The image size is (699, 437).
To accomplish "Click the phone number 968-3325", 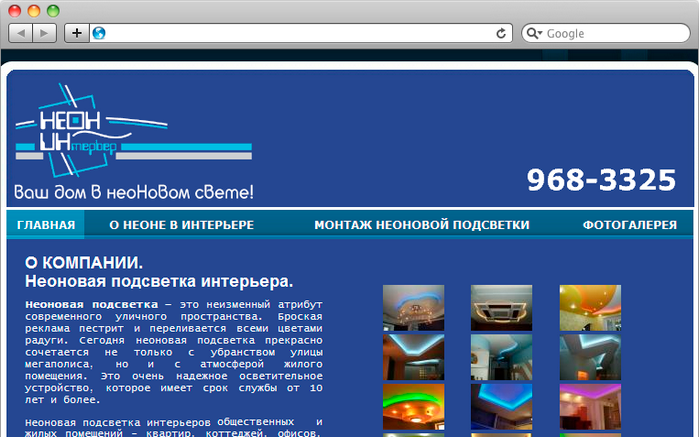I will (601, 180).
